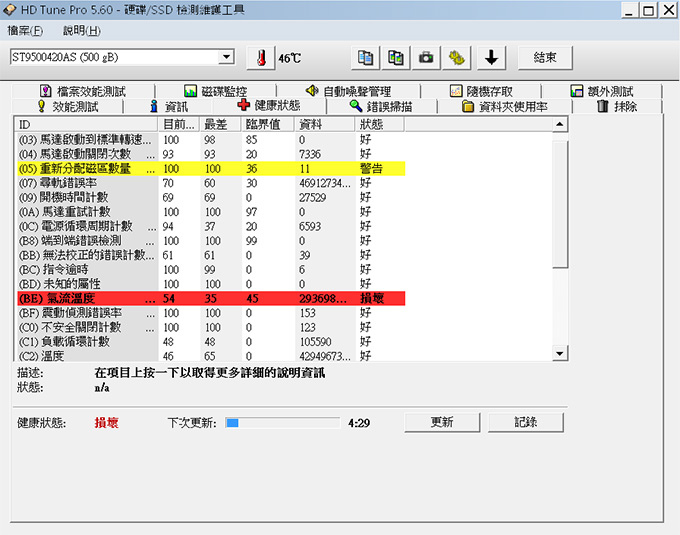680x535 pixels.
Task: Switch to the 檔案效能測試 tab
Action: coord(83,91)
